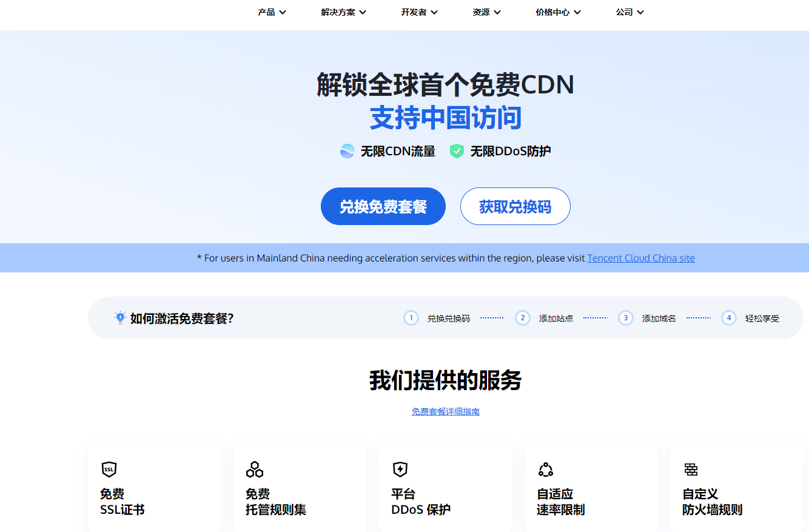Open the 解决方案 dropdown
The width and height of the screenshot is (809, 532).
pyautogui.click(x=342, y=12)
